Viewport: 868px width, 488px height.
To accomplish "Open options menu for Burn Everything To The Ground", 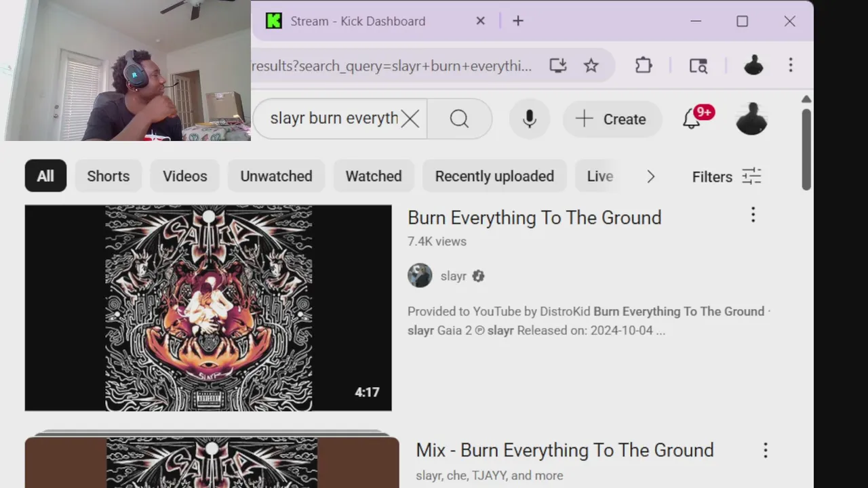I will [x=753, y=216].
